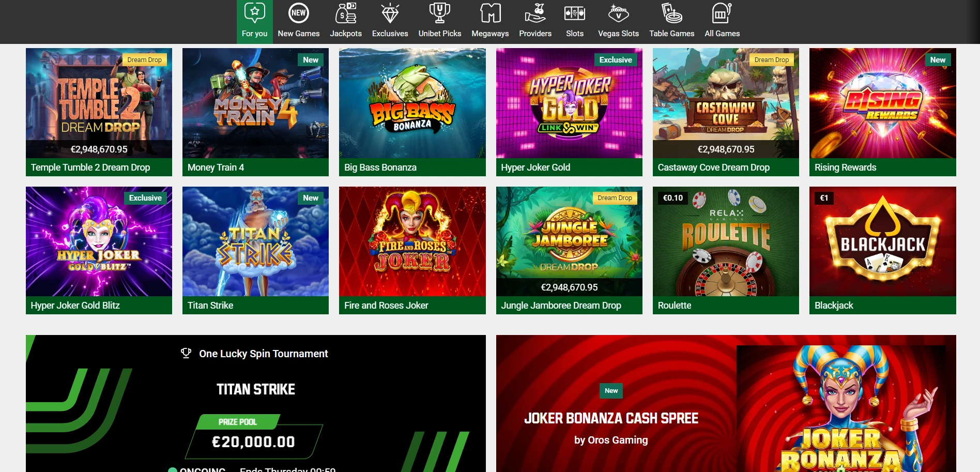Launch Money Train 4 game thumbnail
Image resolution: width=980 pixels, height=472 pixels.
[255, 103]
